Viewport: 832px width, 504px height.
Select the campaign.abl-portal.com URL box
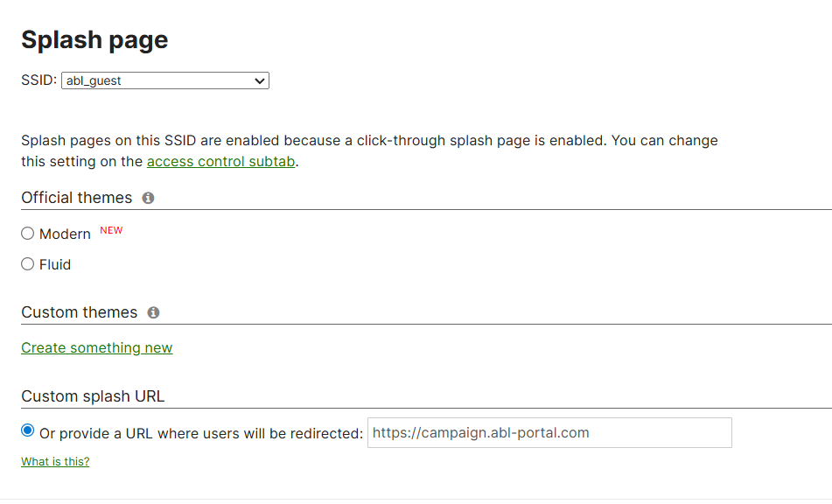point(549,432)
